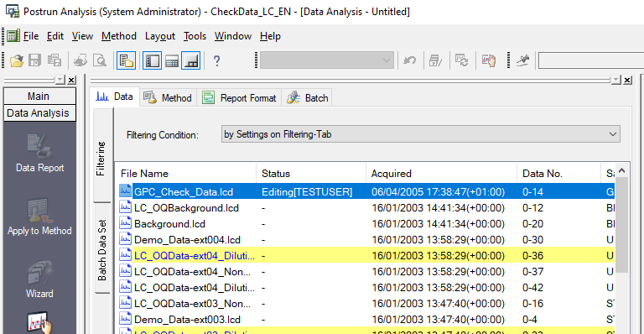This screenshot has width=644, height=334.
Task: Click the Main button in assistant bar
Action: (x=39, y=97)
